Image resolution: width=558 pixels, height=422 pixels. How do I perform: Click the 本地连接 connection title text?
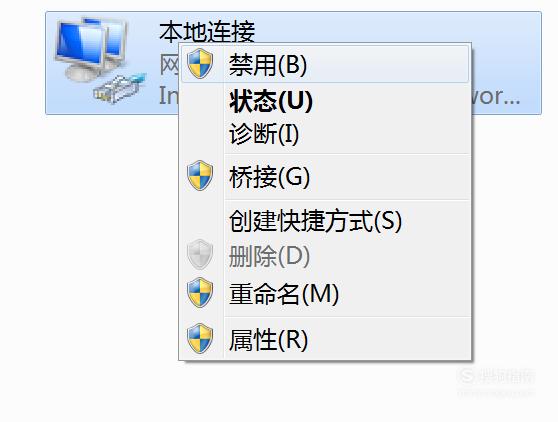pyautogui.click(x=207, y=31)
